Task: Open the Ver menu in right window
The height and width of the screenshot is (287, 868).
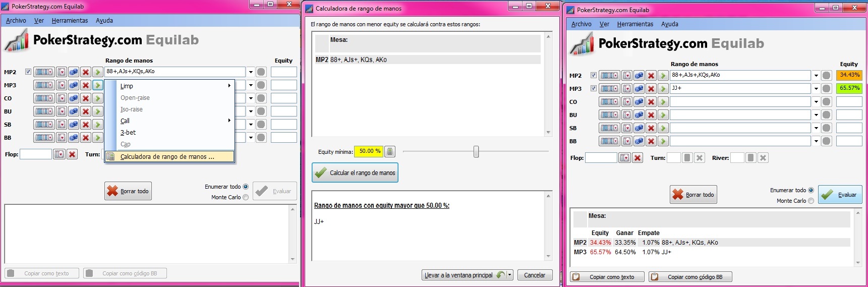Action: (604, 24)
